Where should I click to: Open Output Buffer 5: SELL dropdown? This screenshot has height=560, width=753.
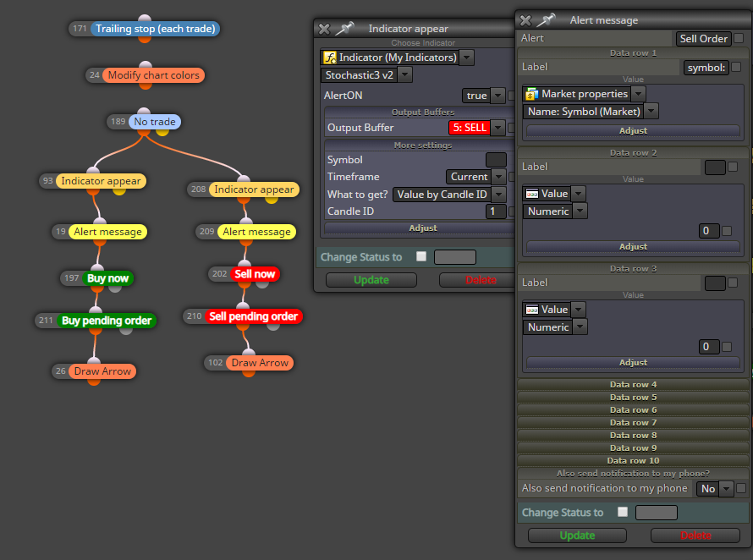coord(498,128)
